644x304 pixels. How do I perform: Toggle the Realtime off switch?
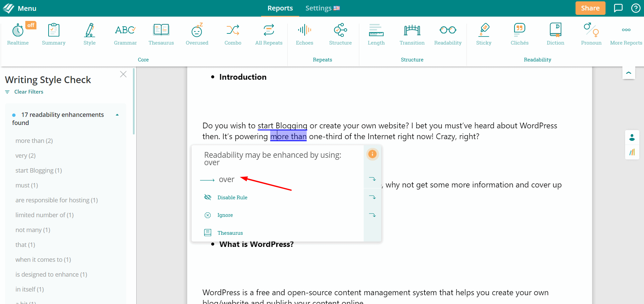tap(31, 25)
